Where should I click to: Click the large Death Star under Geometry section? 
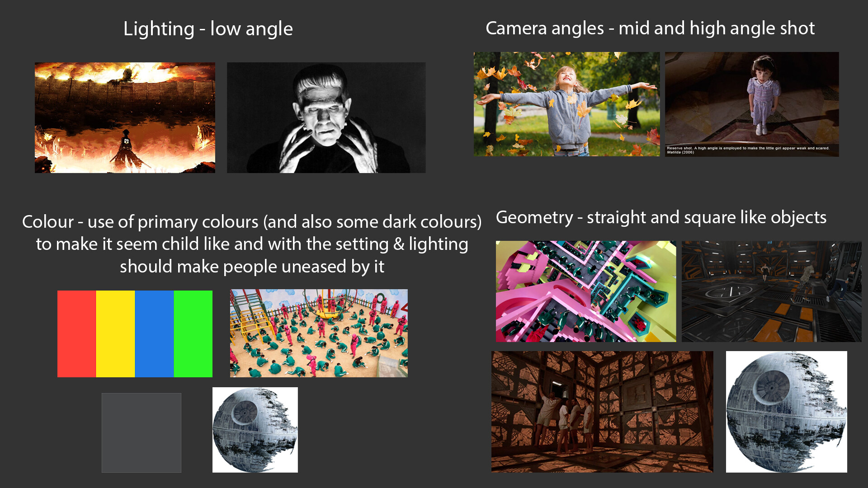787,412
